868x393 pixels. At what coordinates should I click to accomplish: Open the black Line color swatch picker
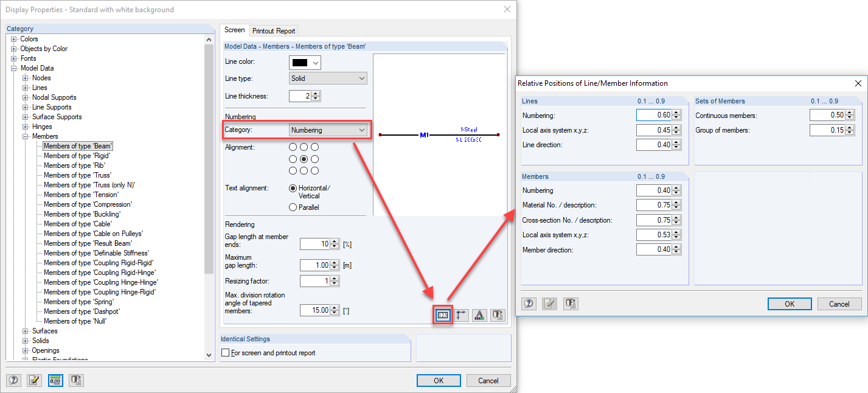pos(305,62)
